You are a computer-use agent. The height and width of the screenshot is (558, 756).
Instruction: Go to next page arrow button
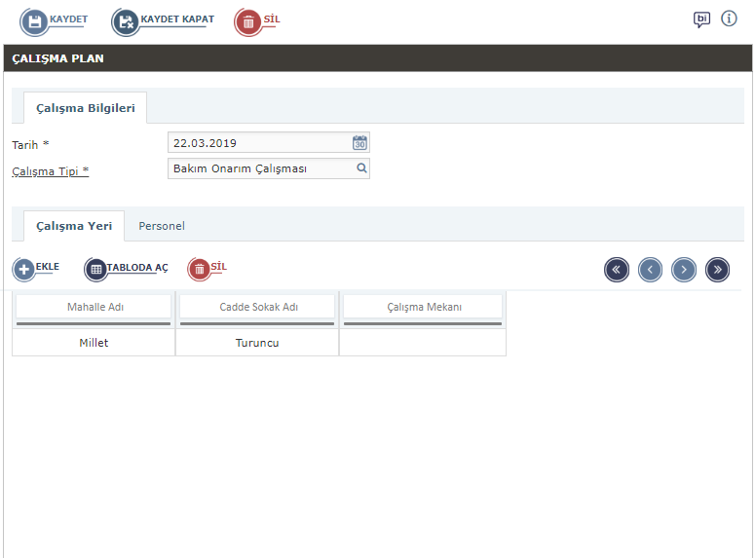tap(684, 270)
